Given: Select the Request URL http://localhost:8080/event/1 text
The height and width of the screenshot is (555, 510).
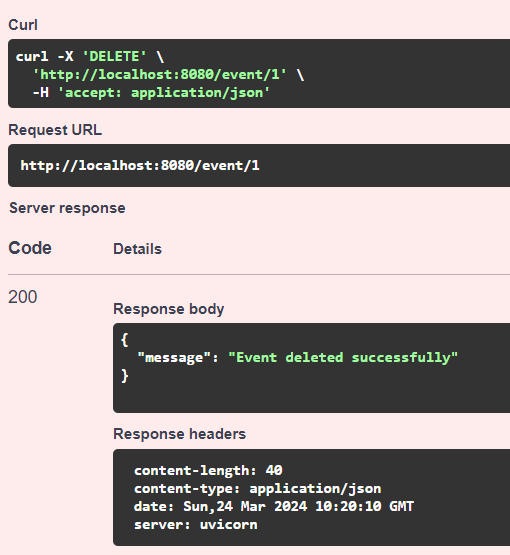Looking at the screenshot, I should pos(140,165).
